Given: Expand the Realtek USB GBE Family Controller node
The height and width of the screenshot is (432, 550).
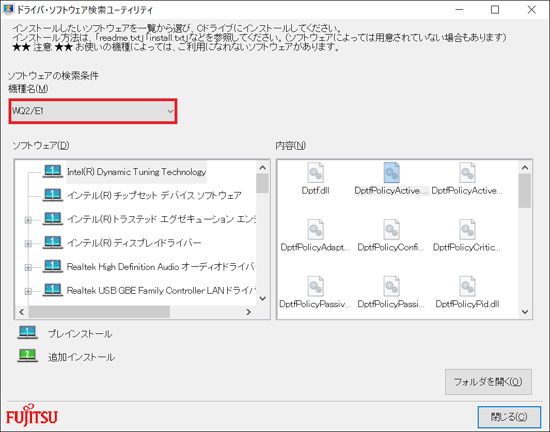Looking at the screenshot, I should [28, 291].
